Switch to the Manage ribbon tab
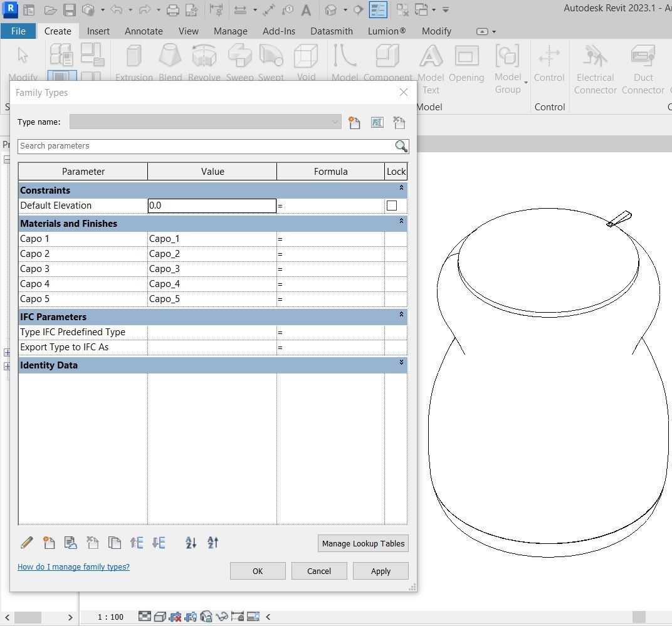This screenshot has height=626, width=672. pyautogui.click(x=231, y=31)
